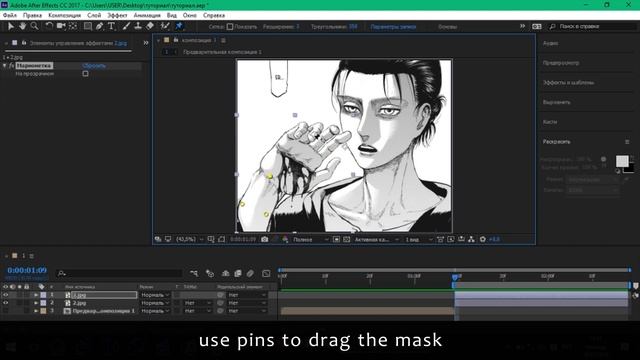Toggle transparency grid in viewer footer

point(347,239)
